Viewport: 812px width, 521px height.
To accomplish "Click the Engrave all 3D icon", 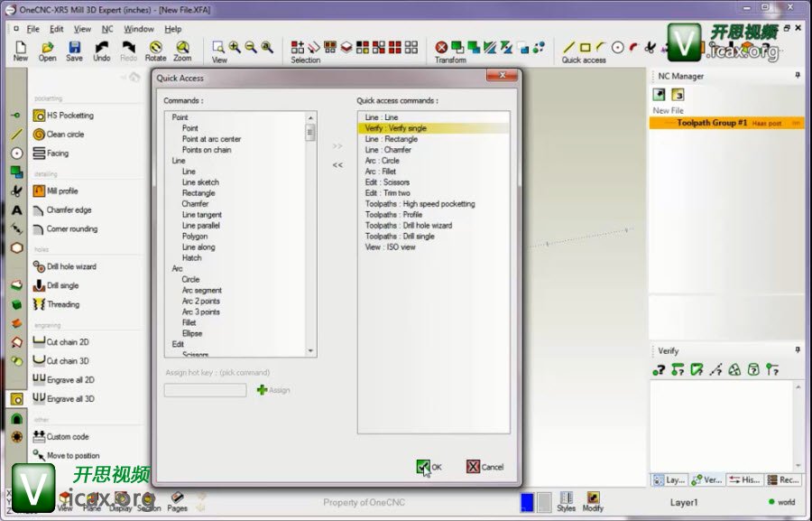I will [x=39, y=398].
